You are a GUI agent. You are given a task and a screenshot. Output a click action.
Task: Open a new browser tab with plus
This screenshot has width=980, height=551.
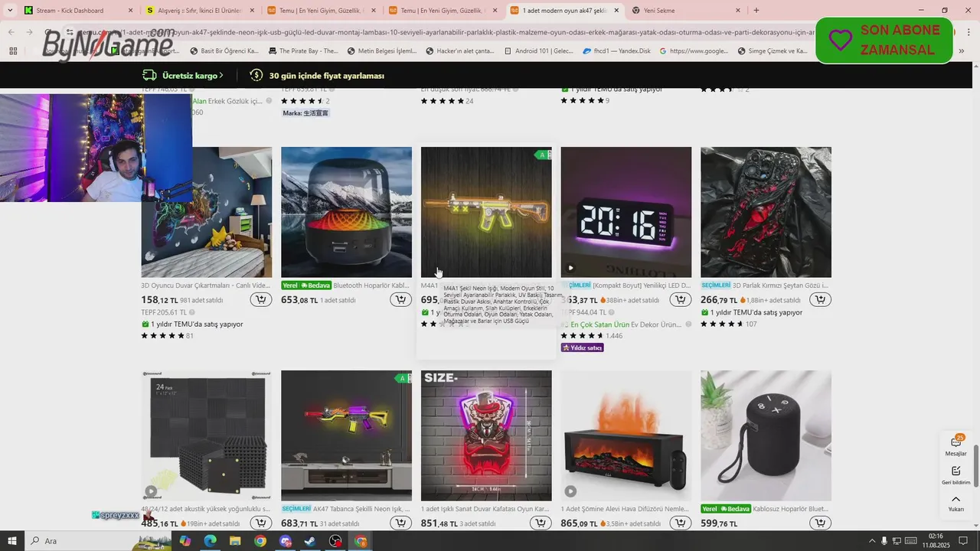(756, 11)
